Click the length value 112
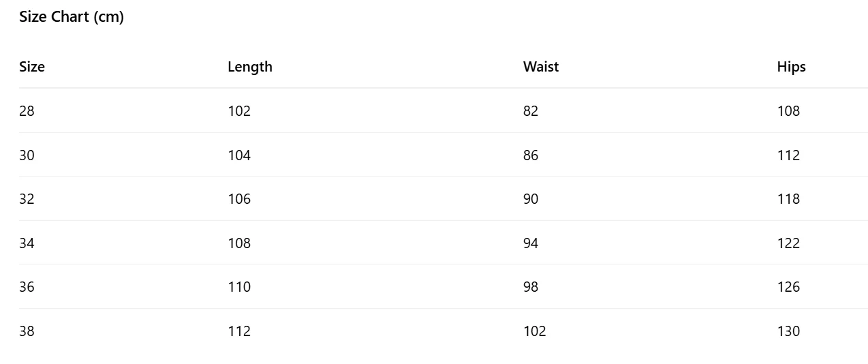Image resolution: width=868 pixels, height=364 pixels. [x=239, y=331]
